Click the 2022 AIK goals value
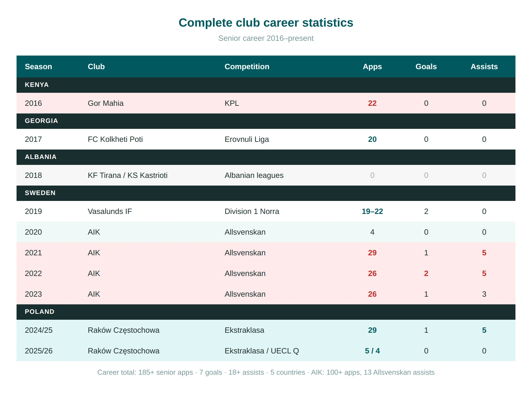Image resolution: width=532 pixels, height=393 pixels. (426, 274)
